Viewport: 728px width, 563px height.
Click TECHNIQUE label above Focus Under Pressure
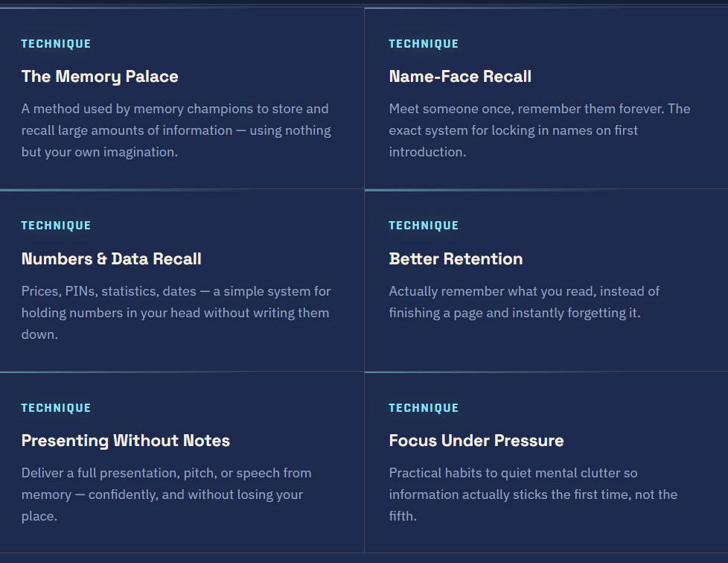[424, 408]
